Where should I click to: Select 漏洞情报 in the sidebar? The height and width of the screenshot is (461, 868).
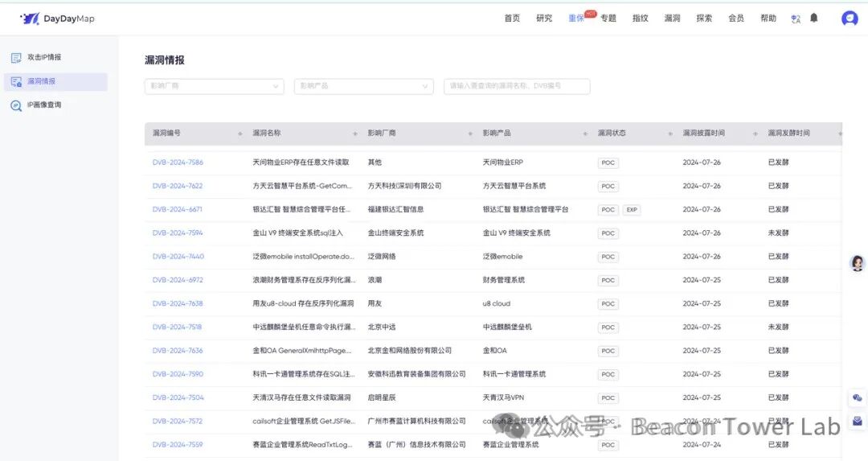(55, 81)
